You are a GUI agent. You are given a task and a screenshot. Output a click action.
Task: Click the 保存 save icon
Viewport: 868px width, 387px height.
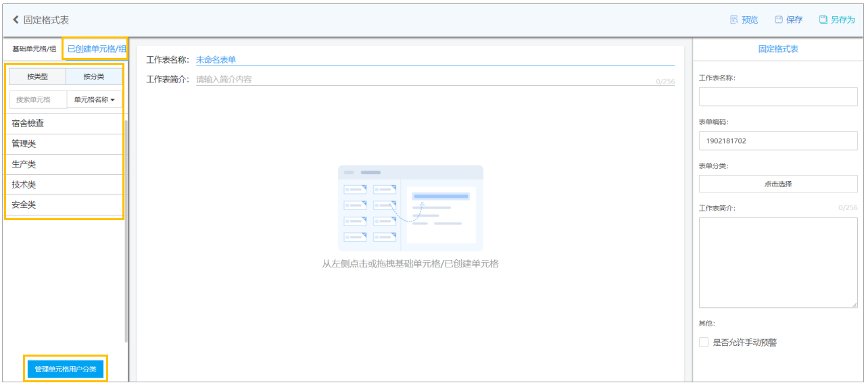pos(779,20)
